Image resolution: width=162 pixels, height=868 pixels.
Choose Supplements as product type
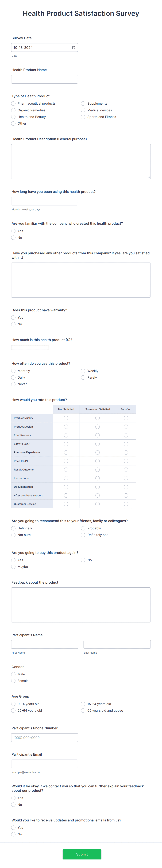pos(83,103)
